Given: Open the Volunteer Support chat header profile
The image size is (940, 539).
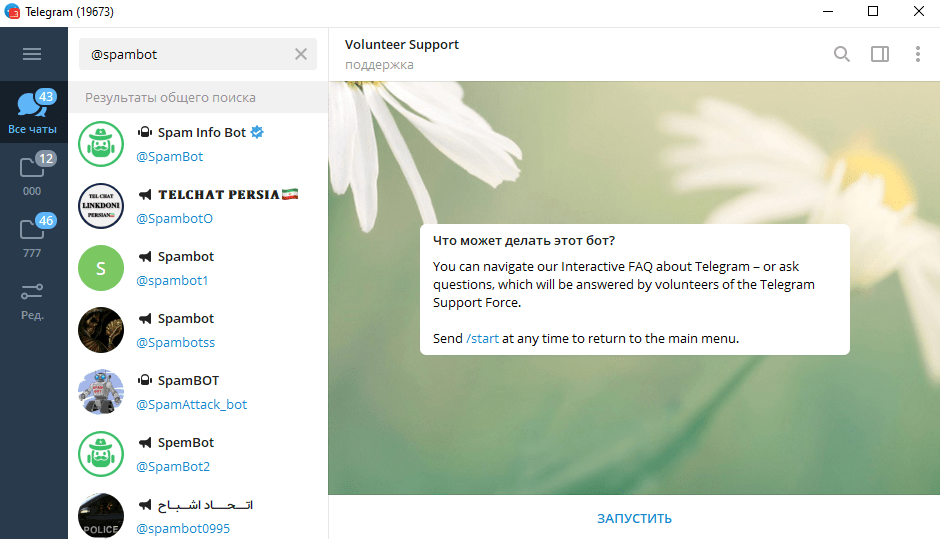Looking at the screenshot, I should click(x=402, y=54).
